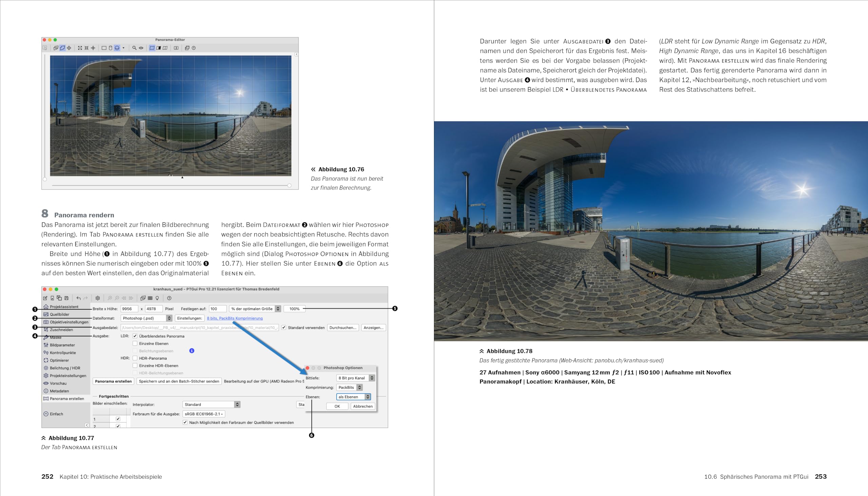The width and height of the screenshot is (868, 496).
Task: Click the 'Festlegen auf' field showing 100
Action: (x=218, y=309)
